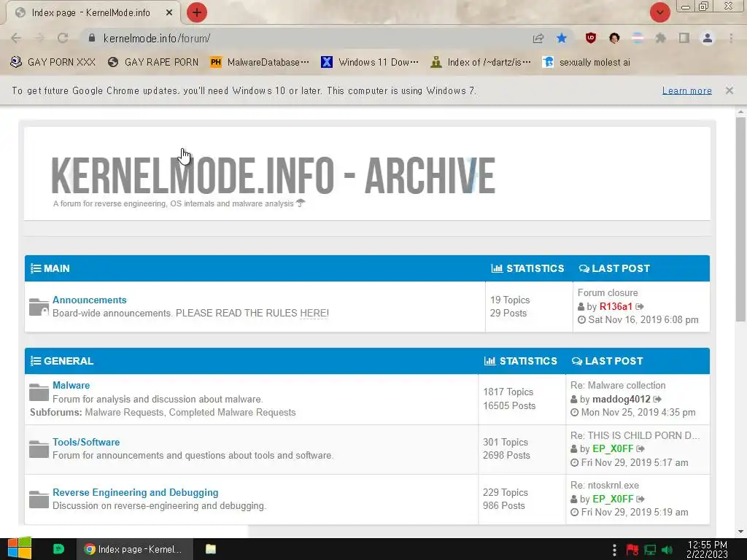The height and width of the screenshot is (560, 747).
Task: Click the striped flag extension icon
Action: (638, 38)
